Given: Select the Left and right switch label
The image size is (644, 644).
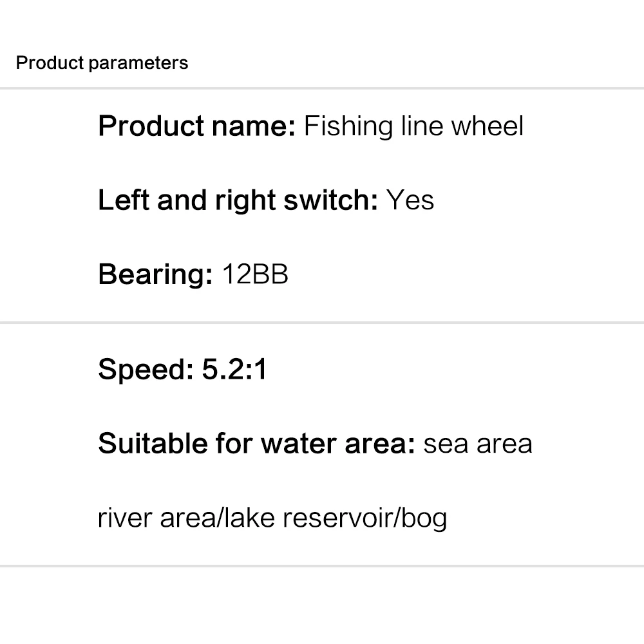Looking at the screenshot, I should tap(237, 200).
